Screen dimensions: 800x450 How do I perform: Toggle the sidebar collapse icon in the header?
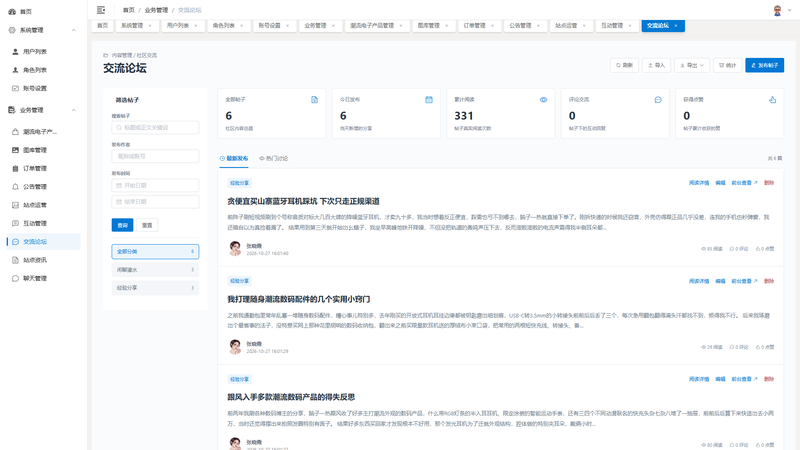101,10
